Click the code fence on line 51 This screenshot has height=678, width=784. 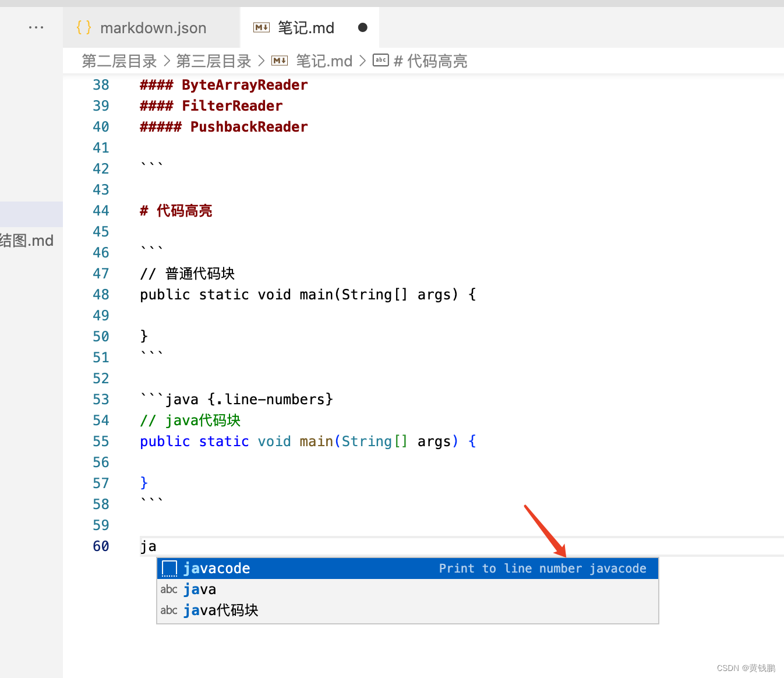[x=152, y=354]
